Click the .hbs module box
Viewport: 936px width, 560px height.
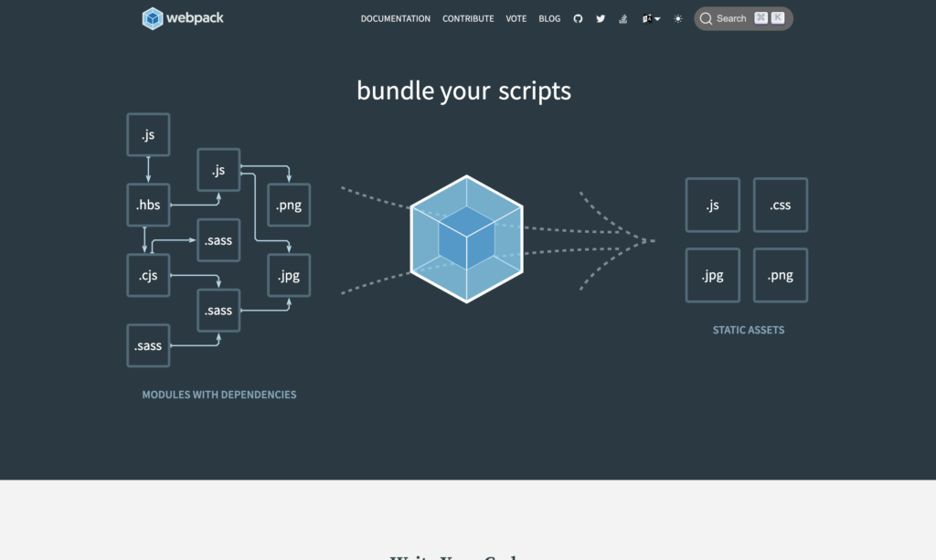click(x=148, y=205)
